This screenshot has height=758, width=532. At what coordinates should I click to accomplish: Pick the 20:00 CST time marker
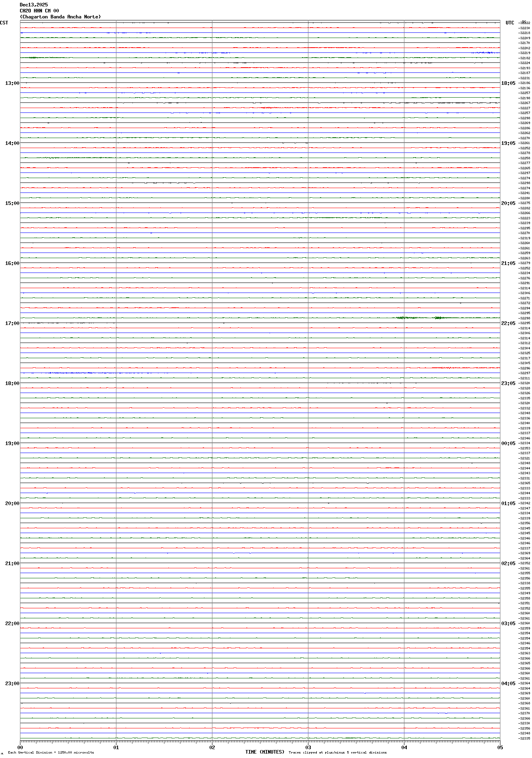click(x=12, y=503)
